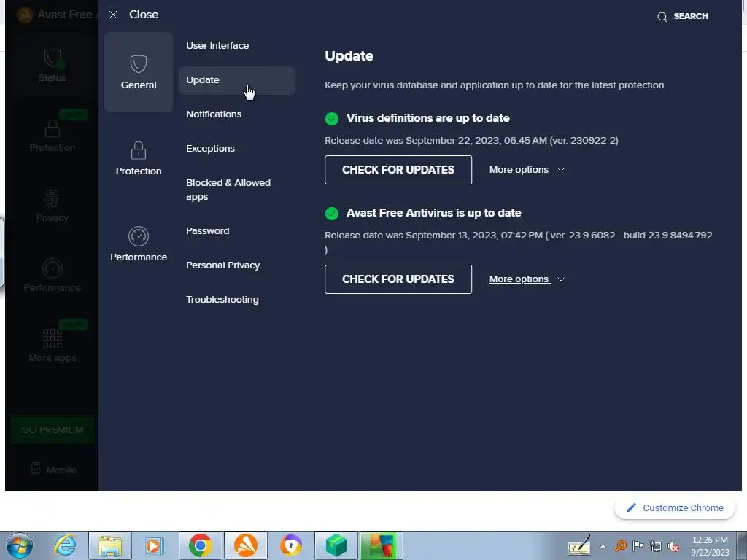Open User Interface settings
Viewport: 747px width, 560px height.
click(217, 46)
